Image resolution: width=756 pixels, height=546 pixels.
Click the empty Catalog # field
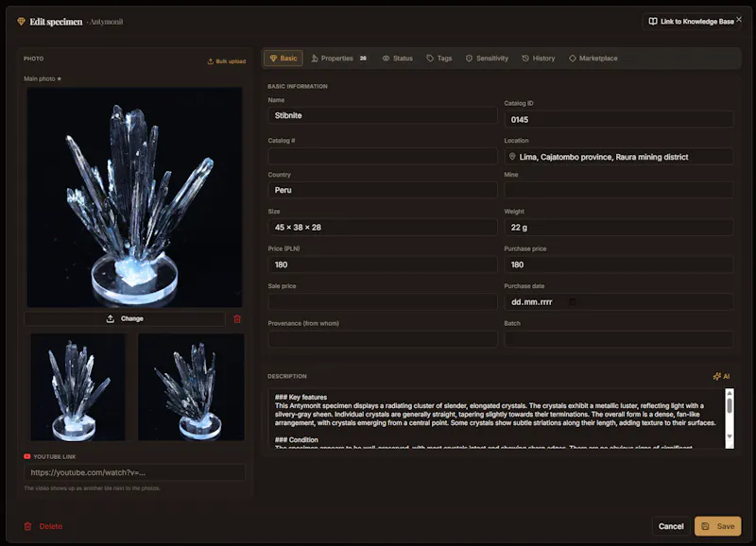383,156
